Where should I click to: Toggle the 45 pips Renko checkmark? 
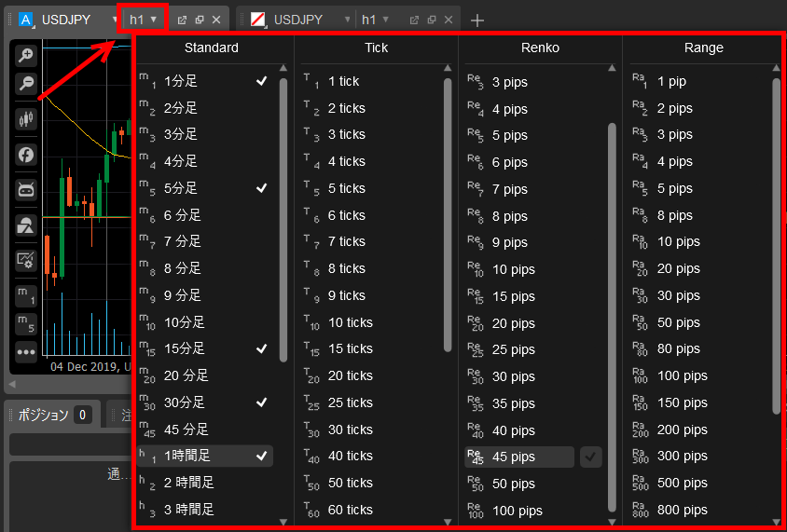(590, 457)
